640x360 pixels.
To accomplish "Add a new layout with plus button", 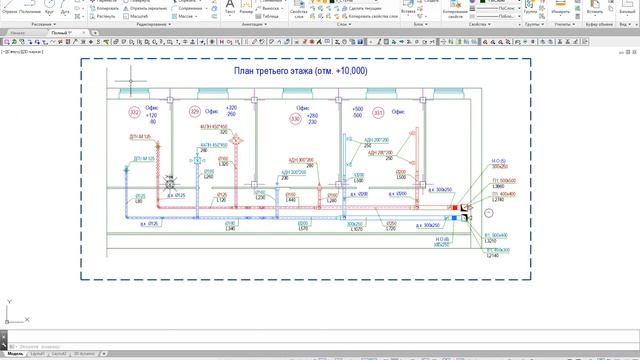I will [x=104, y=353].
